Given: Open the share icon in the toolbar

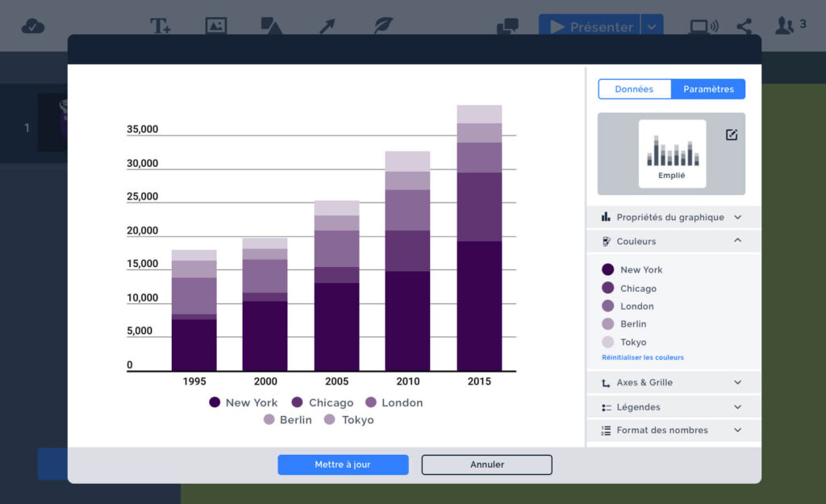Looking at the screenshot, I should point(744,25).
